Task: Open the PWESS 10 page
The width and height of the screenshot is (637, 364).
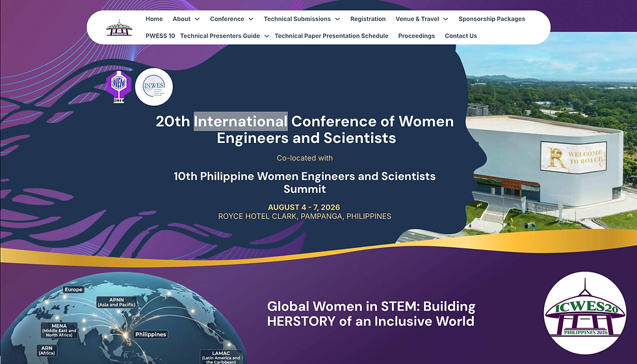Action: pos(160,36)
